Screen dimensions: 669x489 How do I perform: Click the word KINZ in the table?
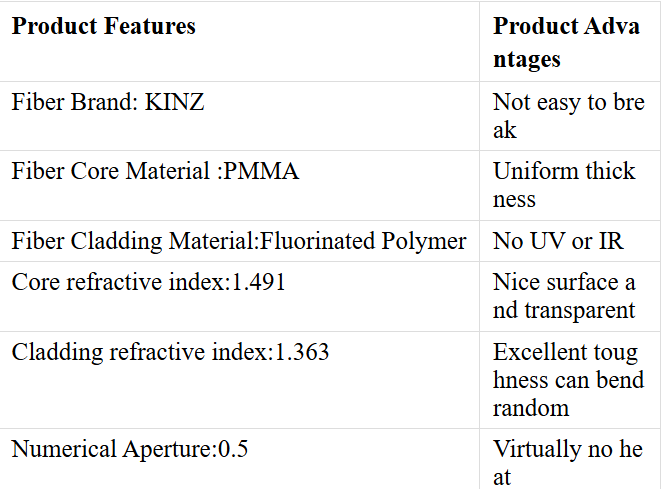point(175,102)
